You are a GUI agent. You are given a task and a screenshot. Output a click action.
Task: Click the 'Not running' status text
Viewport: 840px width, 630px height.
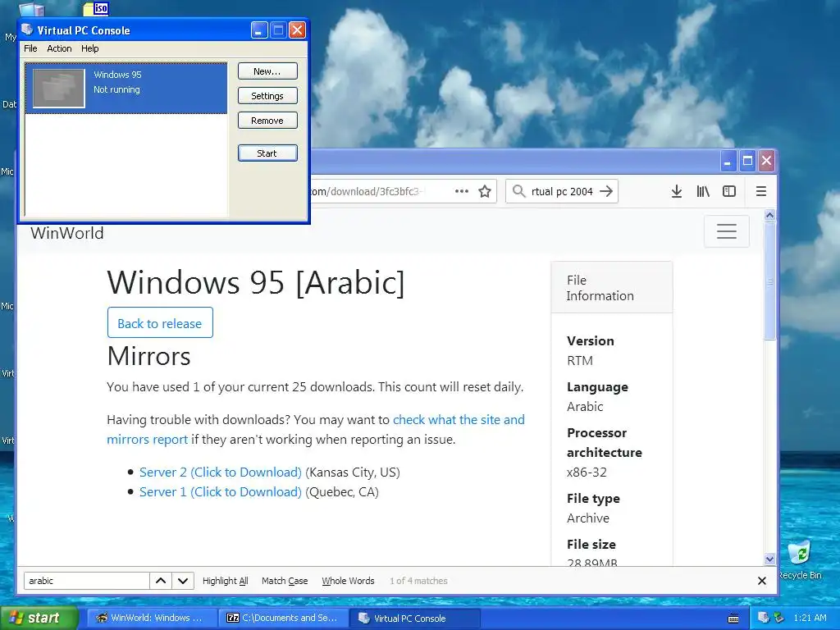pos(116,89)
